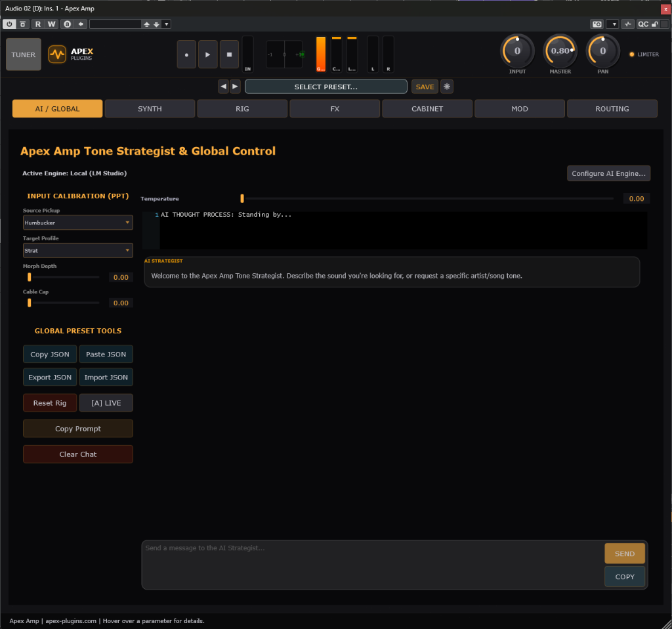Select the previous preset arrow
Viewport: 672px width, 629px height.
[223, 86]
